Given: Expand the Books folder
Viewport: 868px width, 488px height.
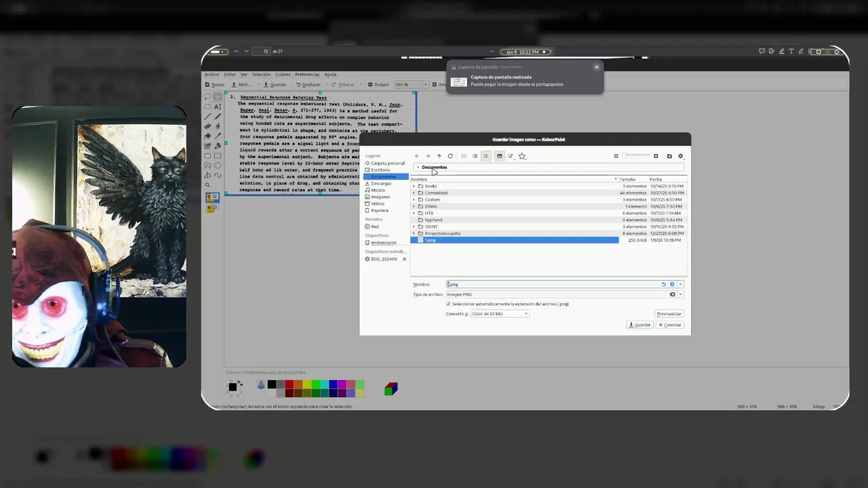Looking at the screenshot, I should pos(414,186).
